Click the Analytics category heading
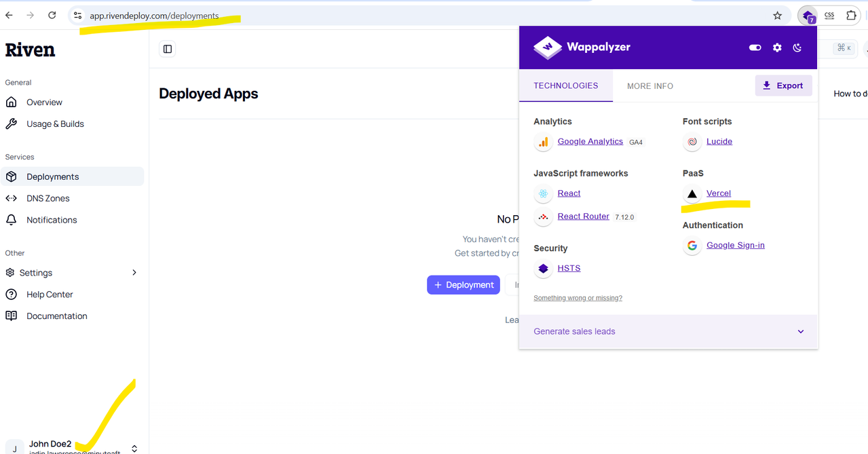Image resolution: width=868 pixels, height=454 pixels. 552,121
